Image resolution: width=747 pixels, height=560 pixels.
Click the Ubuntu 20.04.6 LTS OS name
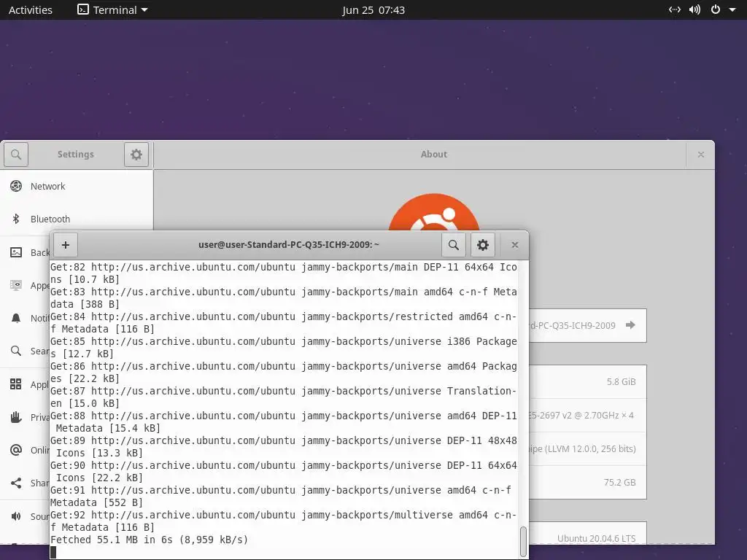tap(597, 539)
